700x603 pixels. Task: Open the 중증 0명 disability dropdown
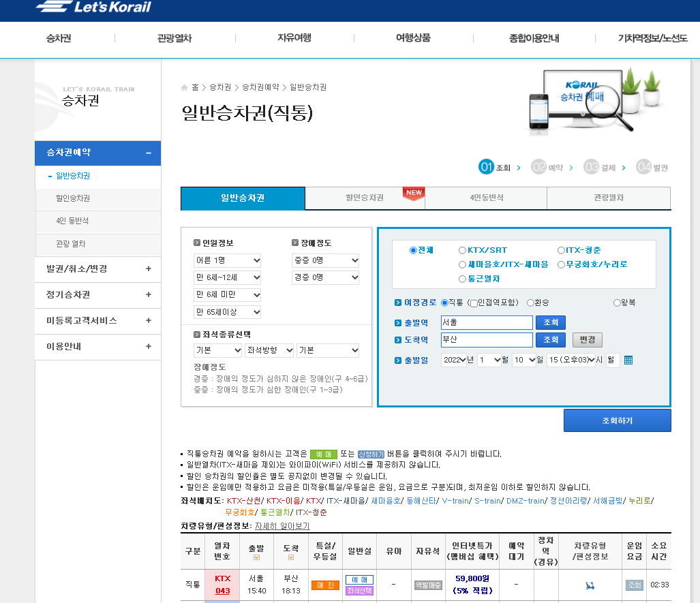(x=325, y=260)
